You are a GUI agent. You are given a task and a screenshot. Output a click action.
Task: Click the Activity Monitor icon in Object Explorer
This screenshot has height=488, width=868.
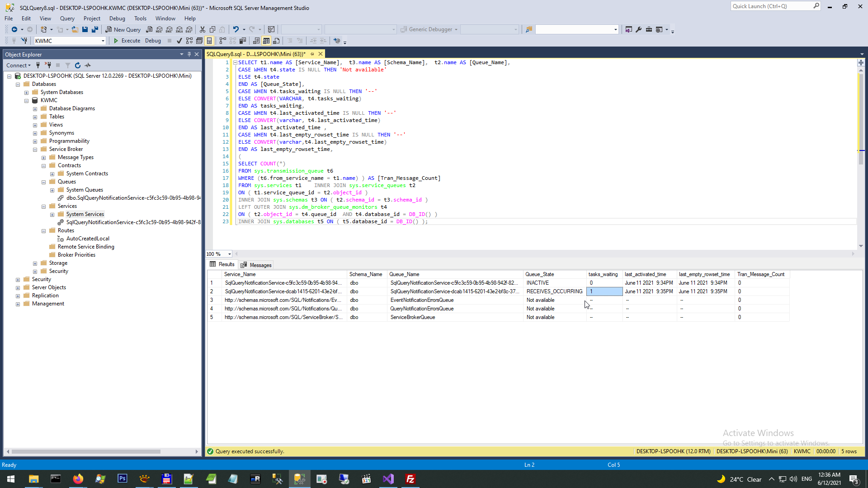pyautogui.click(x=88, y=66)
